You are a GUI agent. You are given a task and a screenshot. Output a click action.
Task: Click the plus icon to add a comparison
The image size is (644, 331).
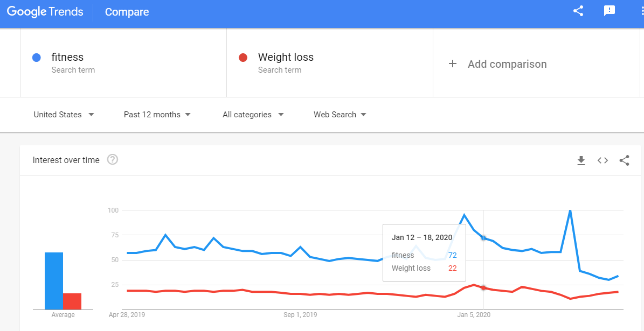tap(453, 64)
